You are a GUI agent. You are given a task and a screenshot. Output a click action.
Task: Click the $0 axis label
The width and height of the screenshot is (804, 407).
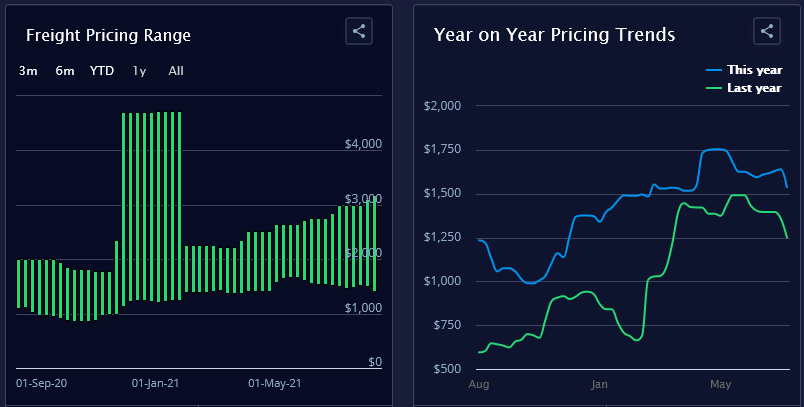(375, 362)
